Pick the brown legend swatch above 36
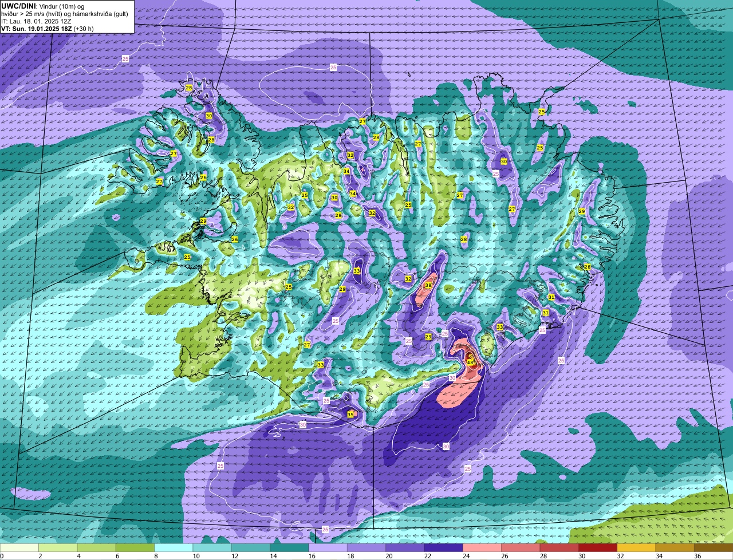This screenshot has height=560, width=733. pyautogui.click(x=714, y=548)
